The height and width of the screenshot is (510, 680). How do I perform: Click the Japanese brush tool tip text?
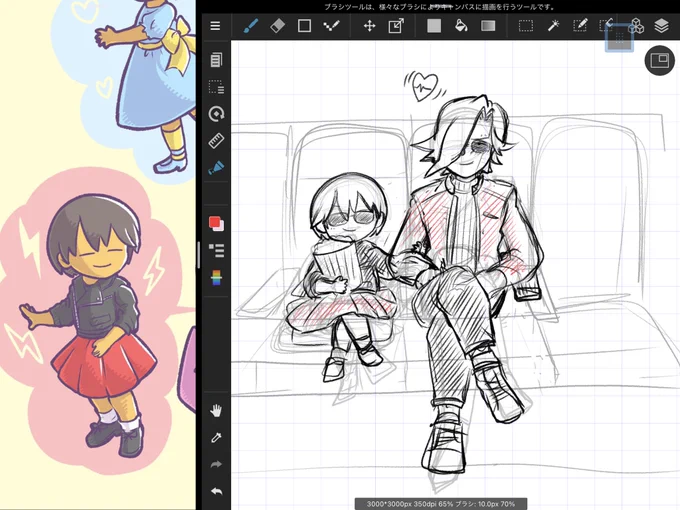tap(439, 7)
